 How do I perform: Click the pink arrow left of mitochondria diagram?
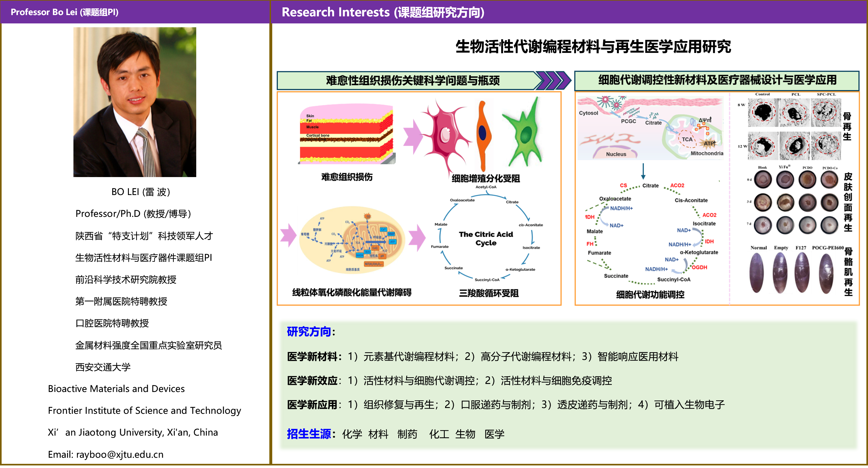(289, 235)
